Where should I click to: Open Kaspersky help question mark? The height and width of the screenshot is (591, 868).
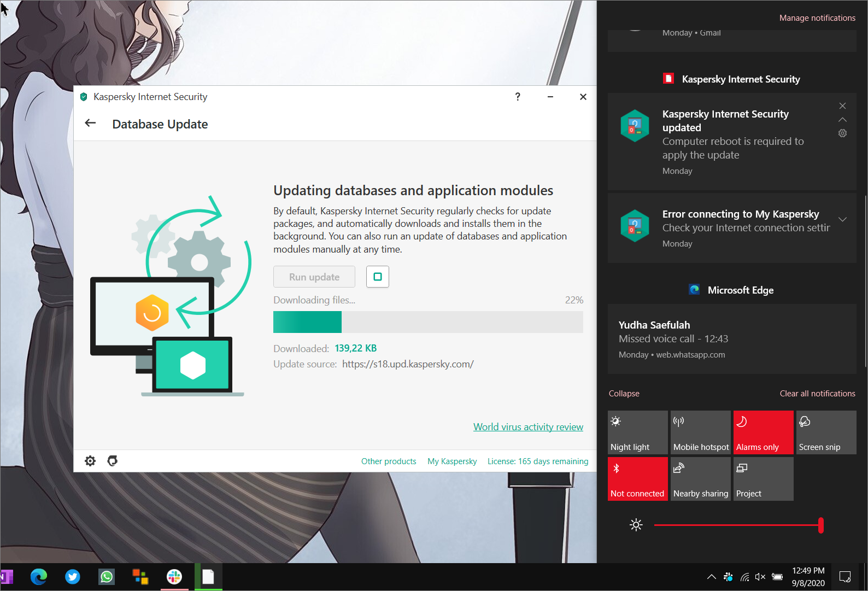pyautogui.click(x=518, y=97)
